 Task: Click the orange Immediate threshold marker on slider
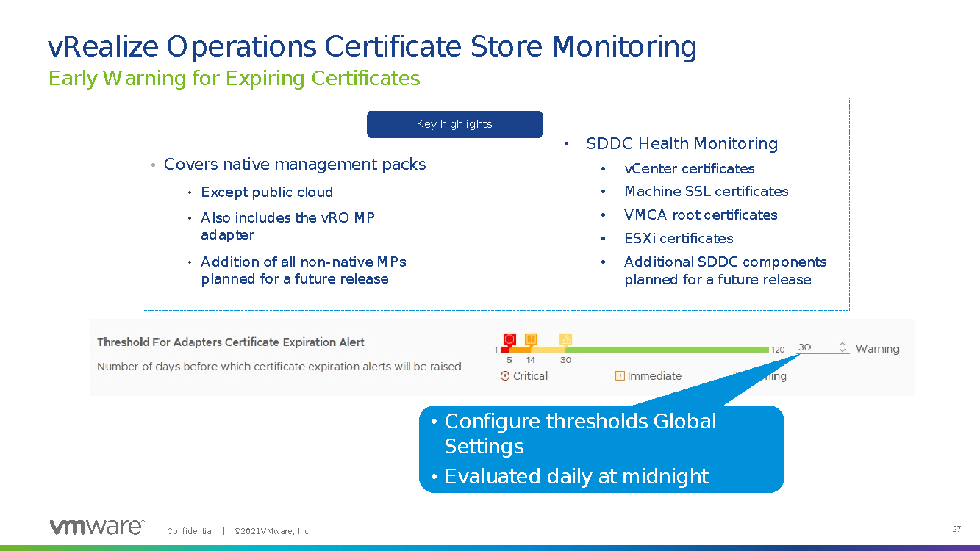531,339
